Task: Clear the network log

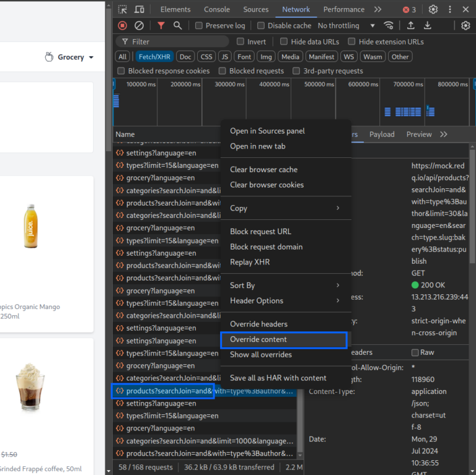Action: (x=139, y=25)
